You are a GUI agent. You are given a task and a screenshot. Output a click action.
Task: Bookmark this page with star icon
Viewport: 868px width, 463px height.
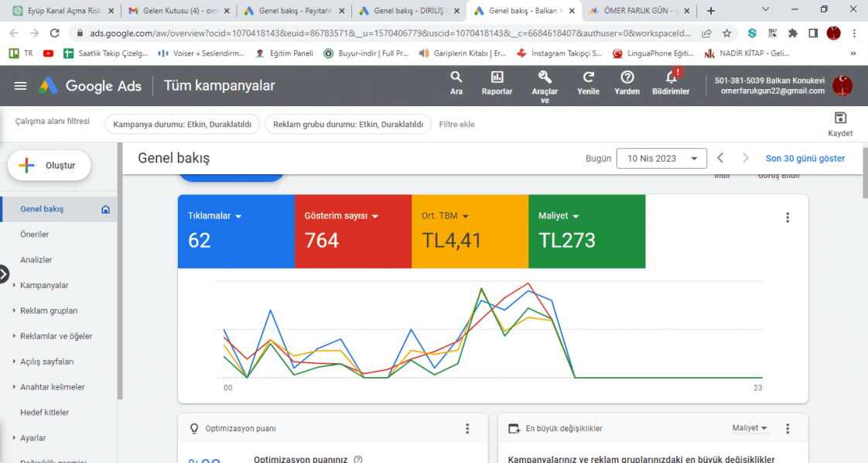point(727,33)
